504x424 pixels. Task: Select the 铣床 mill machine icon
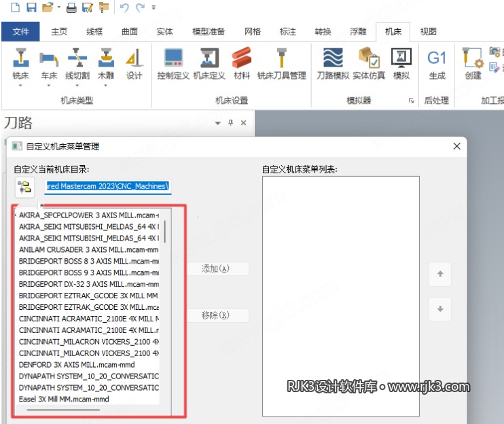(21, 64)
